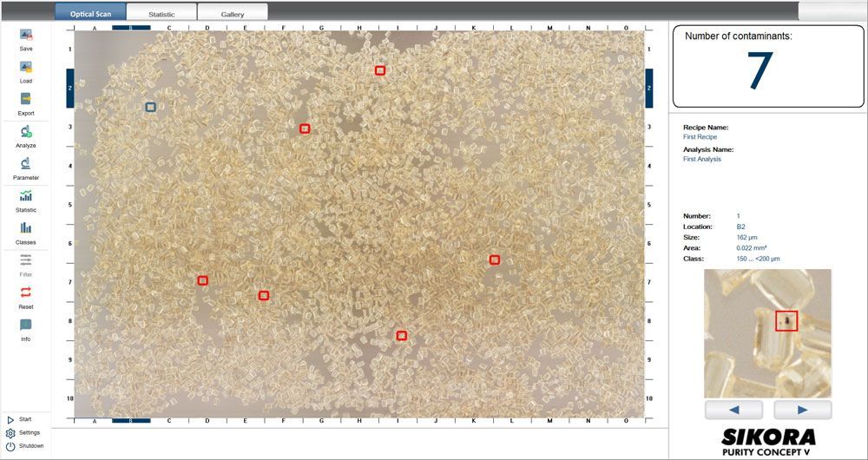This screenshot has width=868, height=460.
Task: Click the Save icon in sidebar
Action: [26, 36]
